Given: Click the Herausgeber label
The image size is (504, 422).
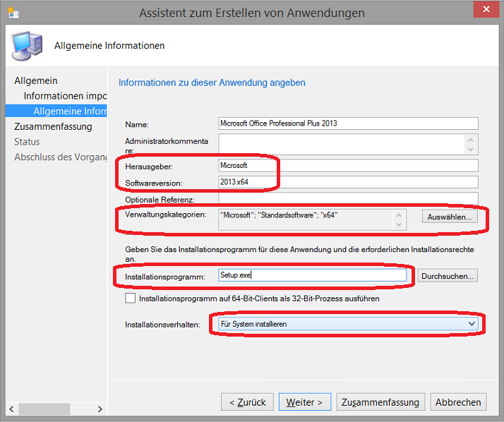Looking at the screenshot, I should pyautogui.click(x=149, y=167).
